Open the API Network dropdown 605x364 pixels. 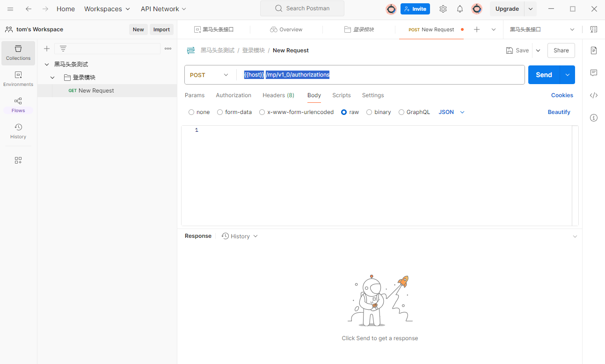[x=163, y=9]
